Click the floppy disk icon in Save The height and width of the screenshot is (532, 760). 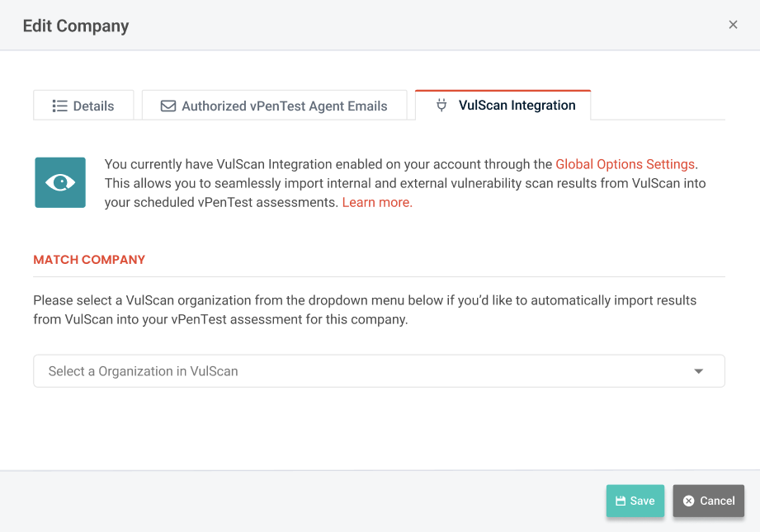coord(621,501)
